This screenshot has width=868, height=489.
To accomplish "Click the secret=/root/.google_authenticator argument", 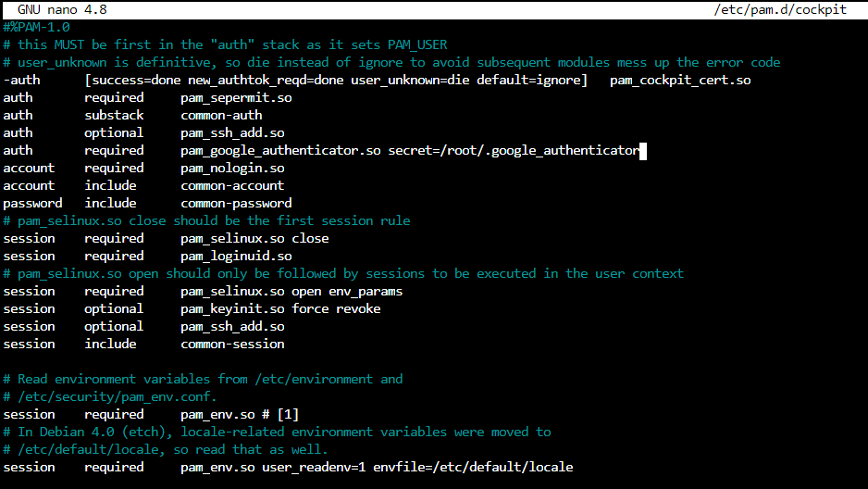I will coord(514,150).
